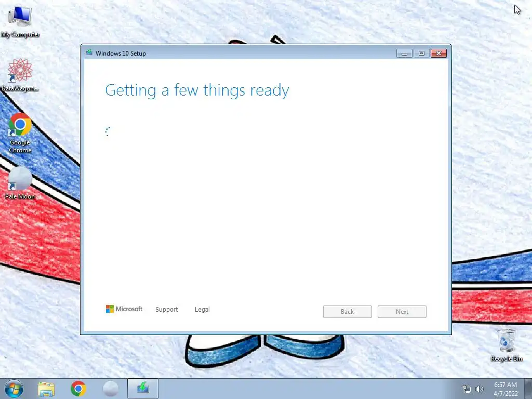Switch to Windows 10 Setup taskbar button

tap(143, 389)
